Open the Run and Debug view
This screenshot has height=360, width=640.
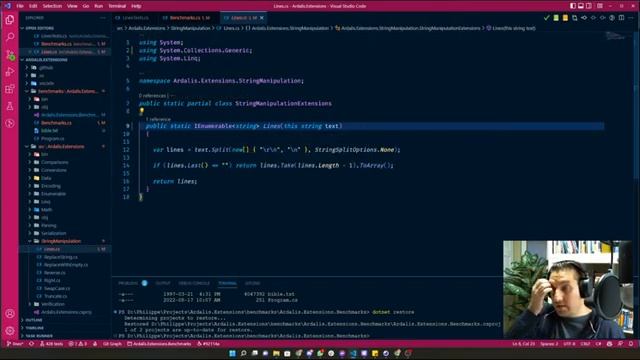coord(10,72)
